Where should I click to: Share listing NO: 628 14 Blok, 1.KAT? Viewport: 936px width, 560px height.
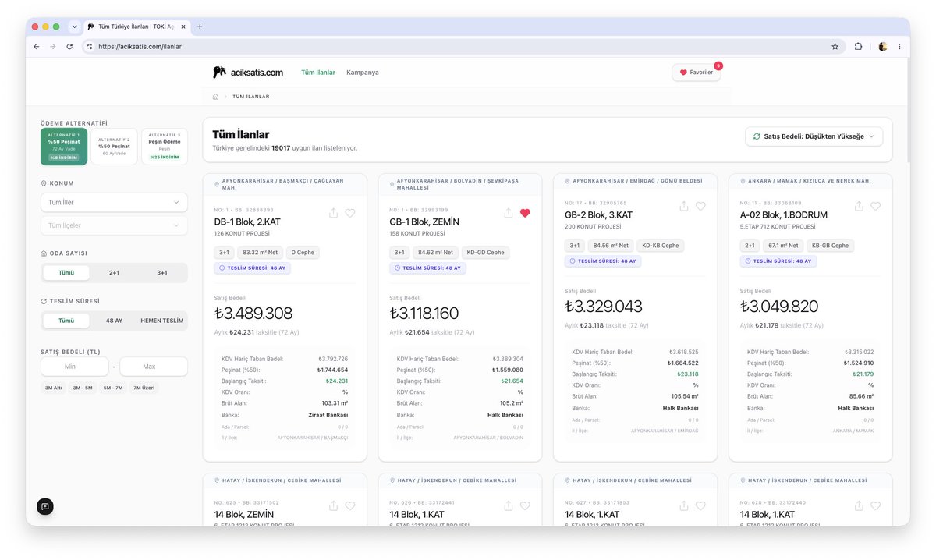[x=859, y=505]
